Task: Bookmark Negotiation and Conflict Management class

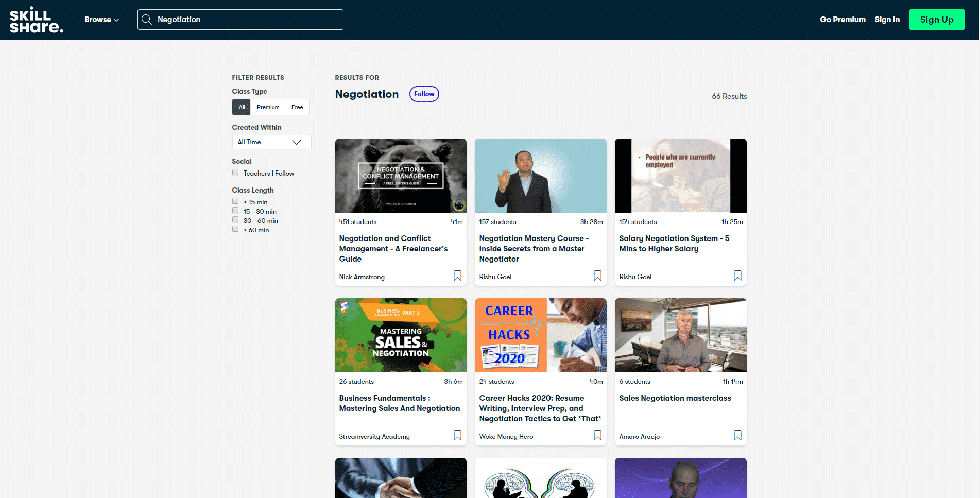Action: point(457,276)
